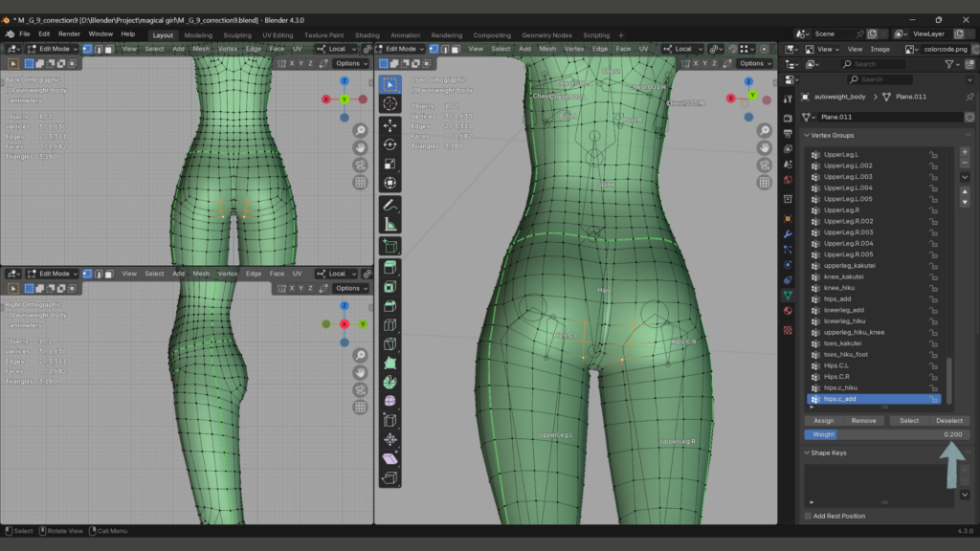Switch to the Sculpting workspace tab
The height and width of the screenshot is (551, 980).
point(236,35)
